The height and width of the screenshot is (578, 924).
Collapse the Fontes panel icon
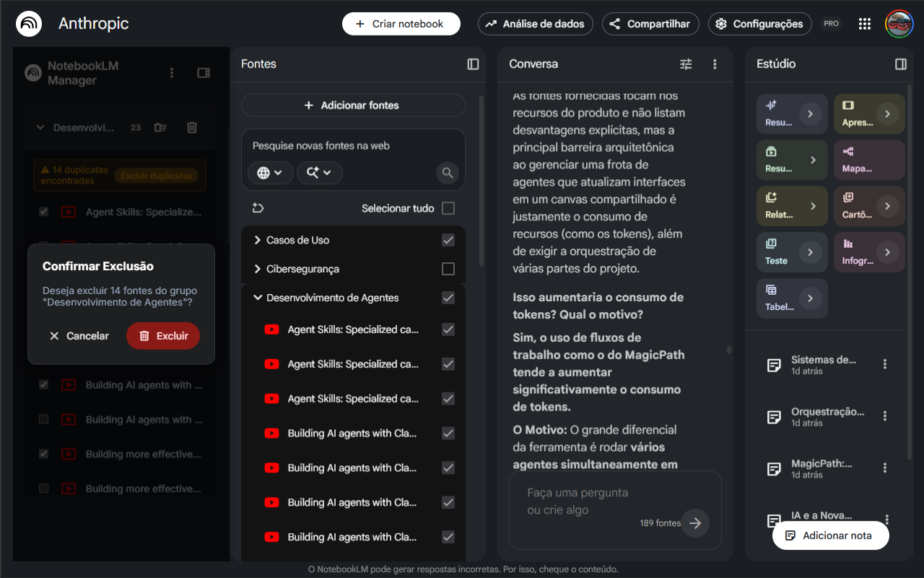473,64
